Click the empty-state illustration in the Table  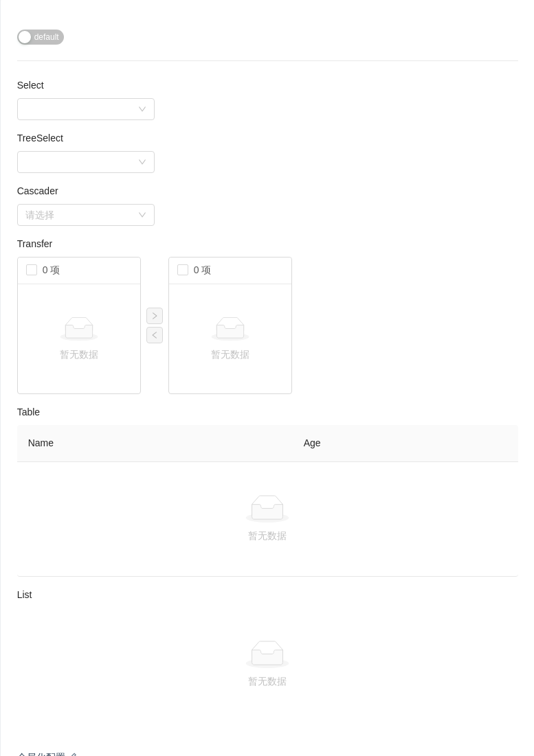tap(267, 508)
